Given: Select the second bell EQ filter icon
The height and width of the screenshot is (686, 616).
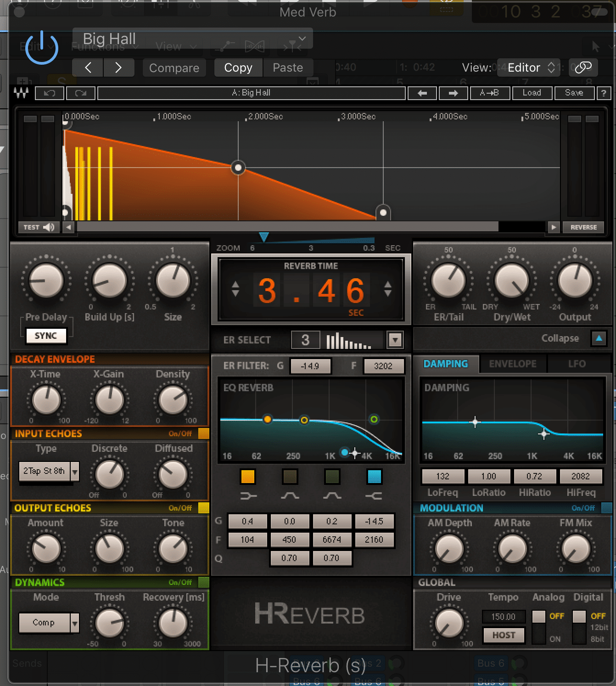Looking at the screenshot, I should click(x=332, y=496).
